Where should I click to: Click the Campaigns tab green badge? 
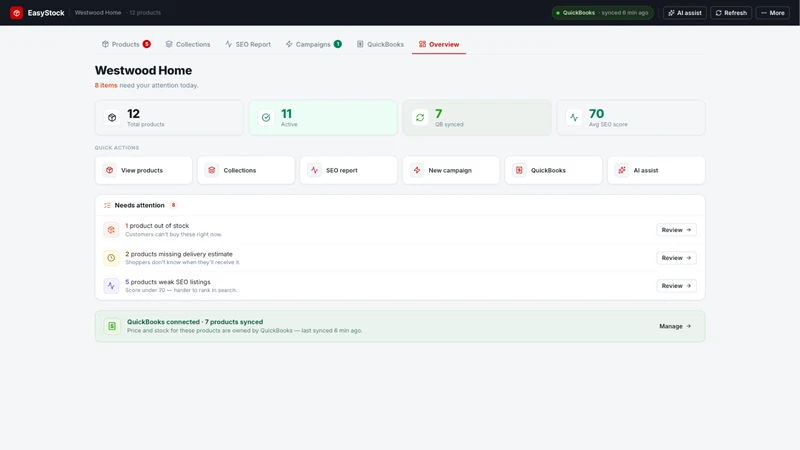[338, 44]
